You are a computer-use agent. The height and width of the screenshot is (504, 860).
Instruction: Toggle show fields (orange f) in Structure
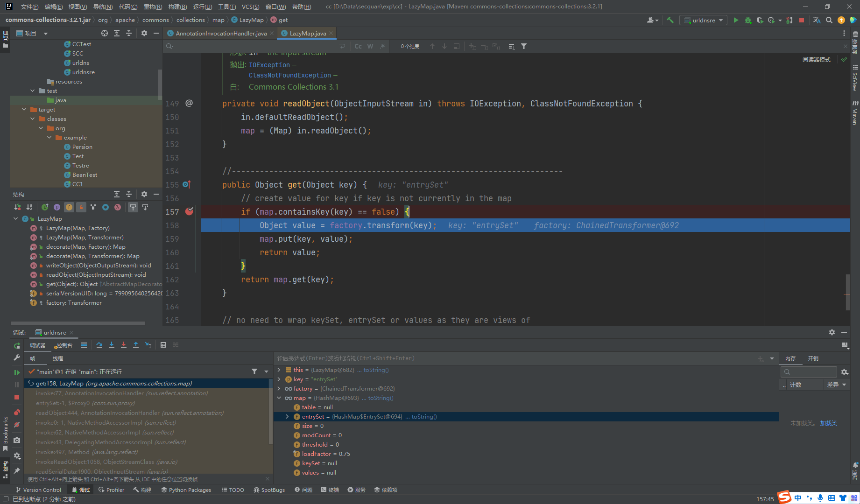pos(69,207)
